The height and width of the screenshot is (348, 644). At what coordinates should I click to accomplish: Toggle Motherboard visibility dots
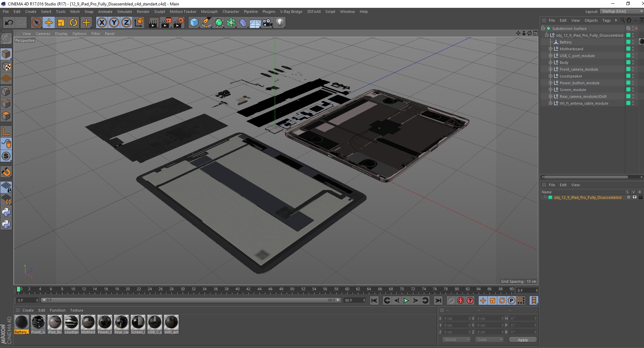pyautogui.click(x=633, y=49)
